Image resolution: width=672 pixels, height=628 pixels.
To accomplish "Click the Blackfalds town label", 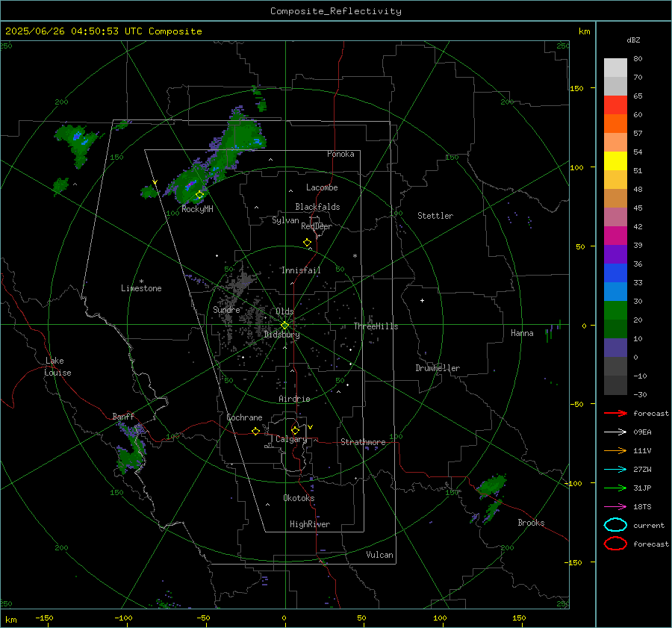I will 317,207.
